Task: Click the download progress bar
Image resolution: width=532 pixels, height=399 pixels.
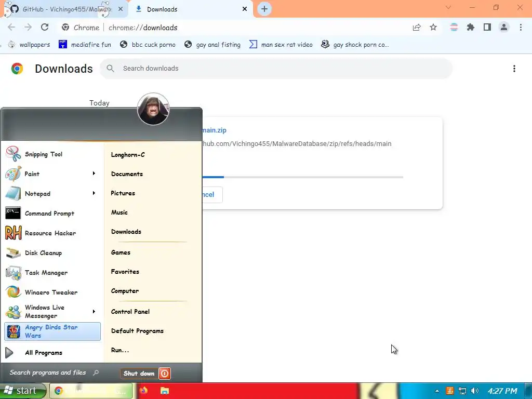Action: pyautogui.click(x=303, y=177)
